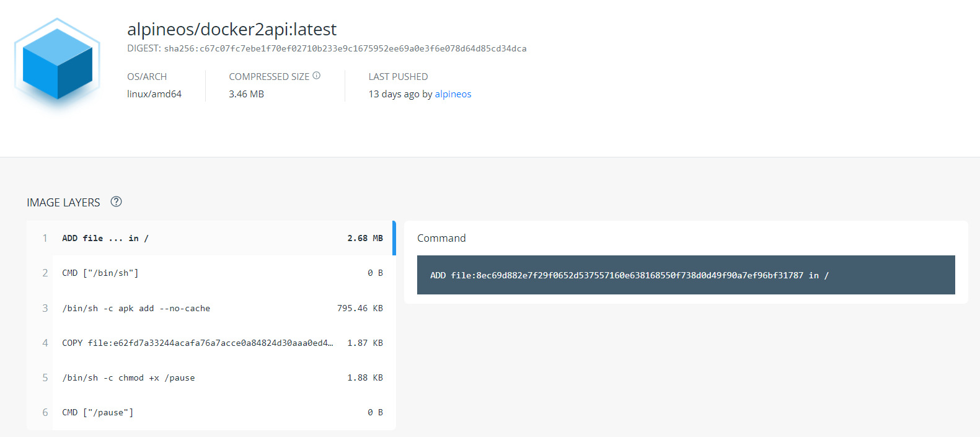This screenshot has height=437, width=980.
Task: Click the alpineos/docker2api:latest image title
Action: pyautogui.click(x=232, y=29)
